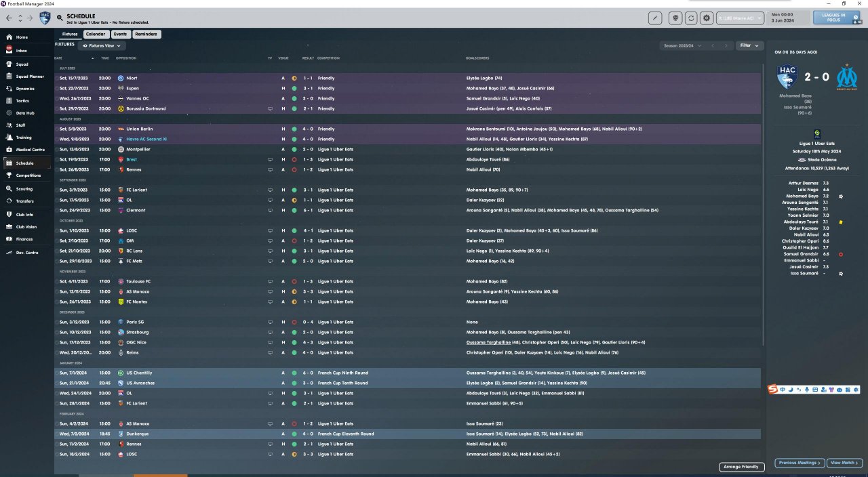Click the HAC crest in match panel

click(787, 78)
